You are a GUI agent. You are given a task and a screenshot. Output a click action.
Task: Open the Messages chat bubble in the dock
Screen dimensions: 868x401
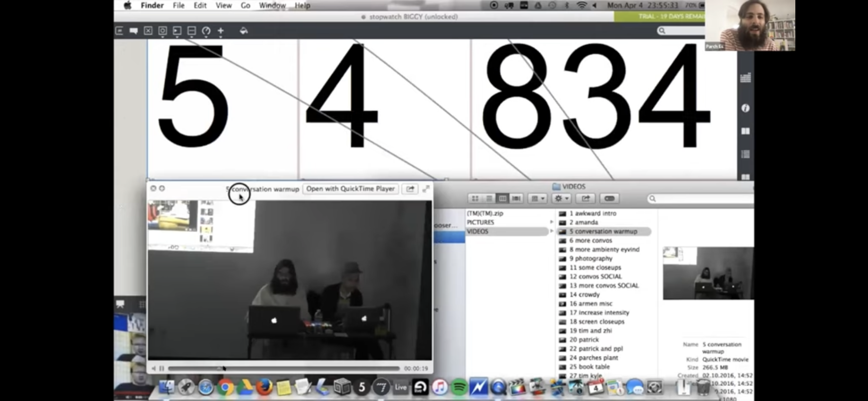pos(635,387)
